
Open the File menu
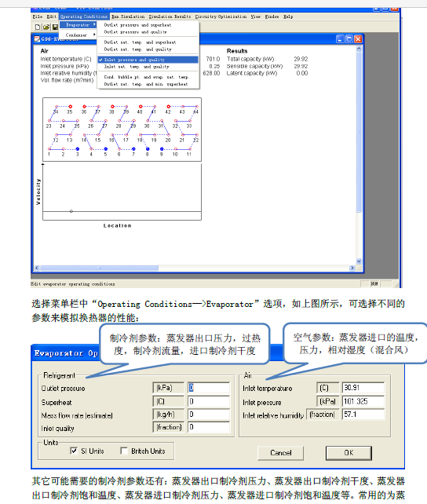(37, 16)
